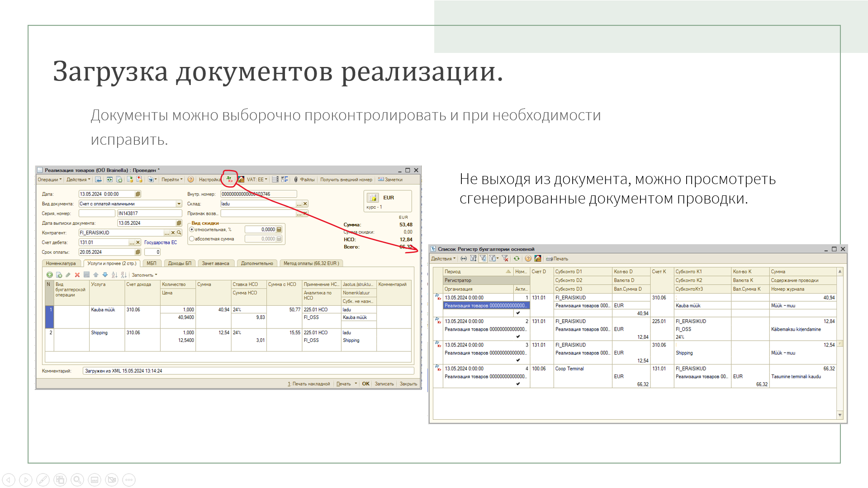The height and width of the screenshot is (488, 868).
Task: Delete the row with red X icon
Action: tap(77, 275)
